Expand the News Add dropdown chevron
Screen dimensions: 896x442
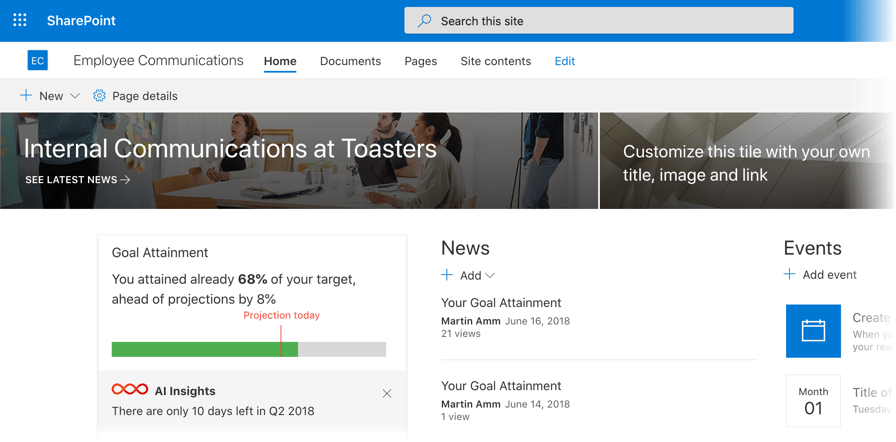point(490,275)
